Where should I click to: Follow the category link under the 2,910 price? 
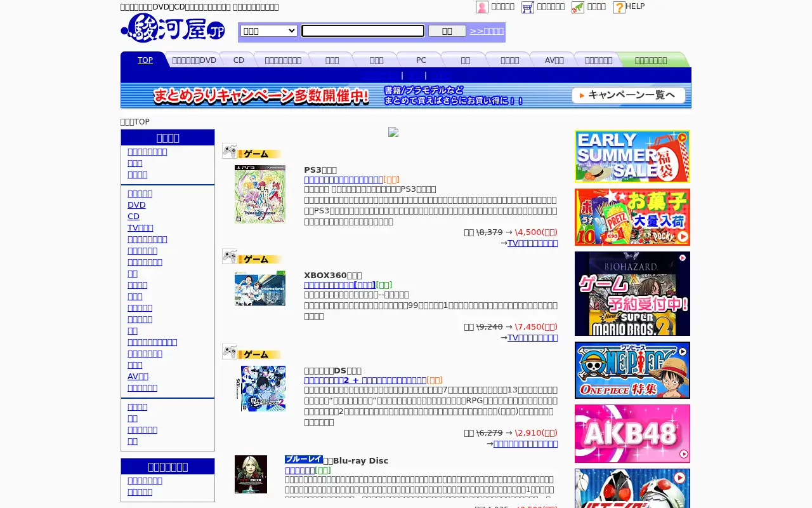(525, 444)
